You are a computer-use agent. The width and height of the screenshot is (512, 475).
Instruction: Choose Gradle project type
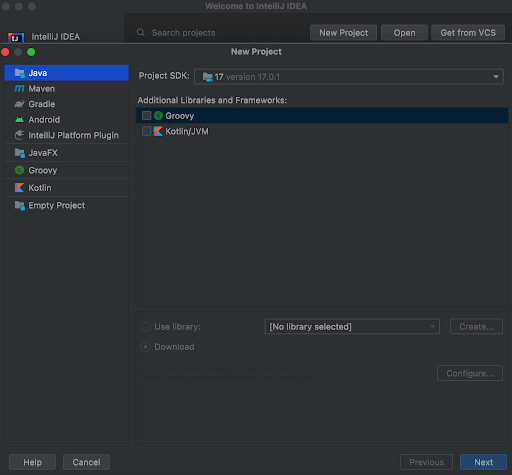pos(66,104)
